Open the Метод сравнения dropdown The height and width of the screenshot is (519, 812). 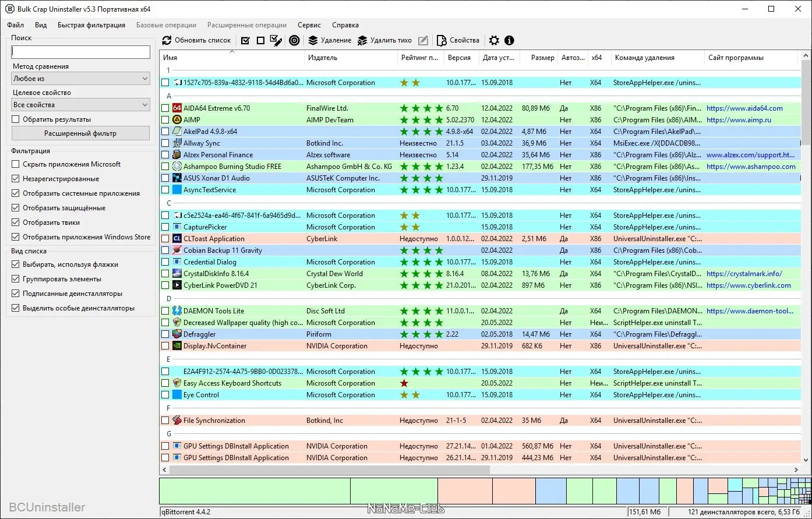point(81,79)
